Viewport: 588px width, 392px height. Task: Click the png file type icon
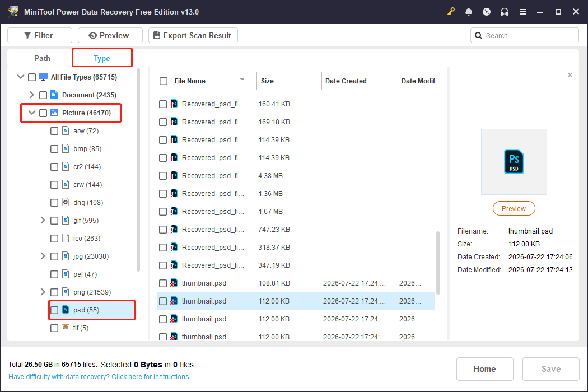[x=66, y=292]
